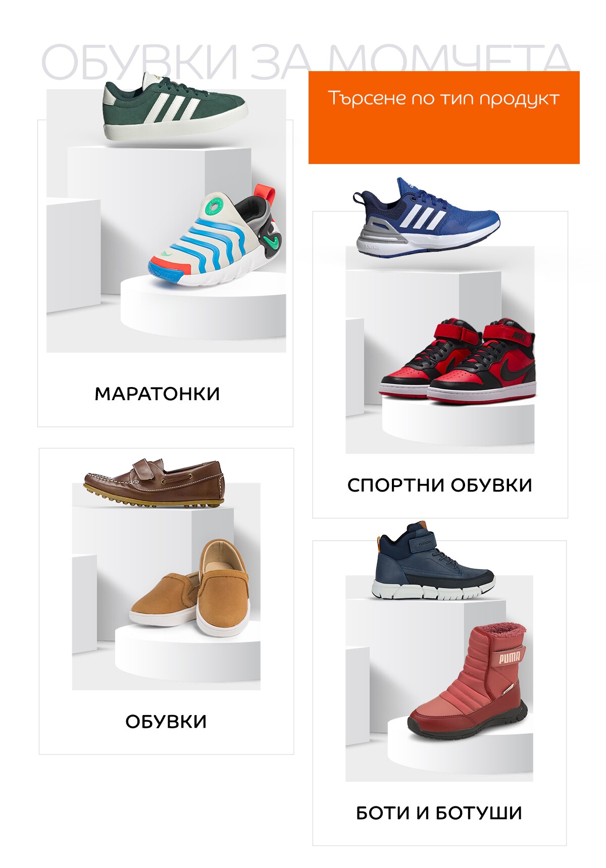Select the striped Nike slip-on sneaker
Viewport: 606px width, 868px height.
pos(215,236)
